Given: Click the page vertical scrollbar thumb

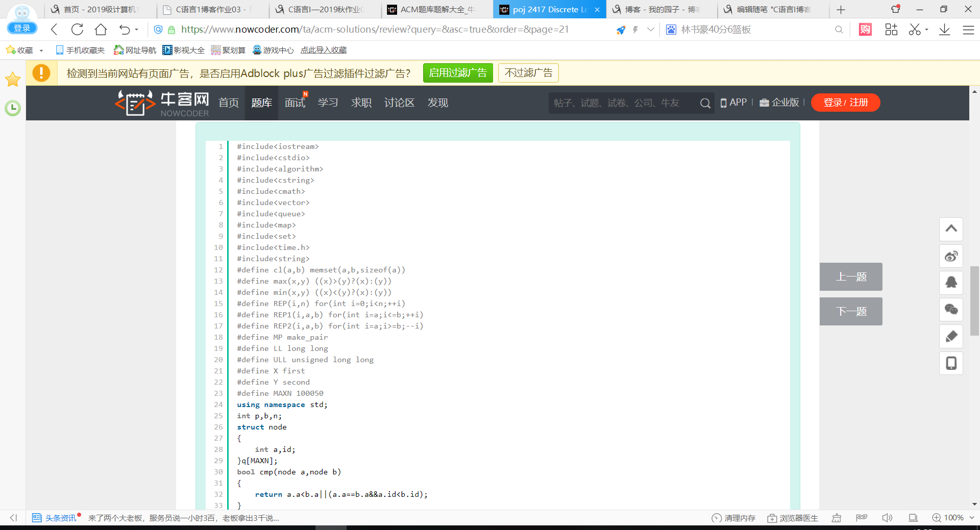Looking at the screenshot, I should pyautogui.click(x=974, y=301).
